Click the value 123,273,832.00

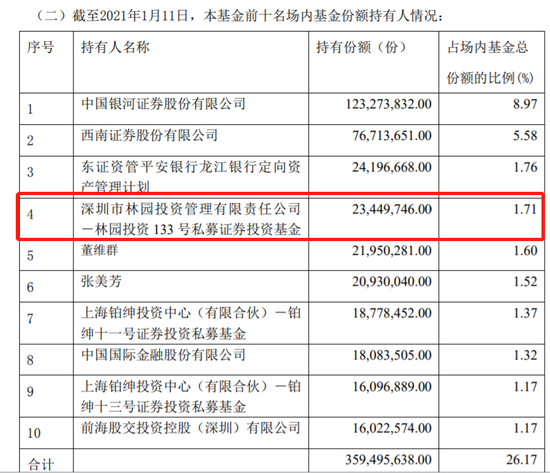pyautogui.click(x=389, y=104)
